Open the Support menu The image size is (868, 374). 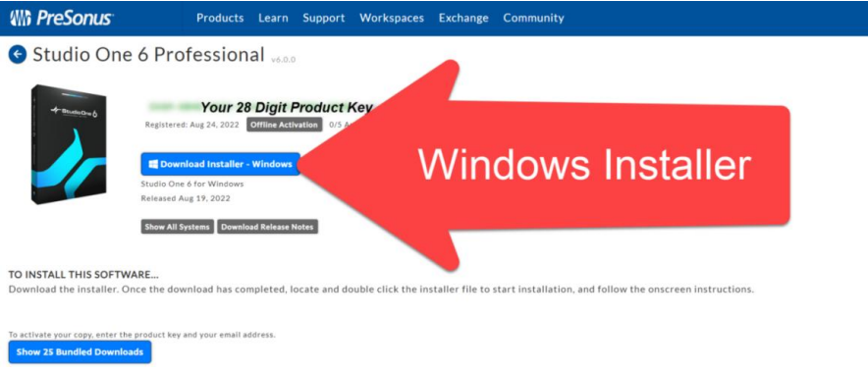pyautogui.click(x=323, y=18)
